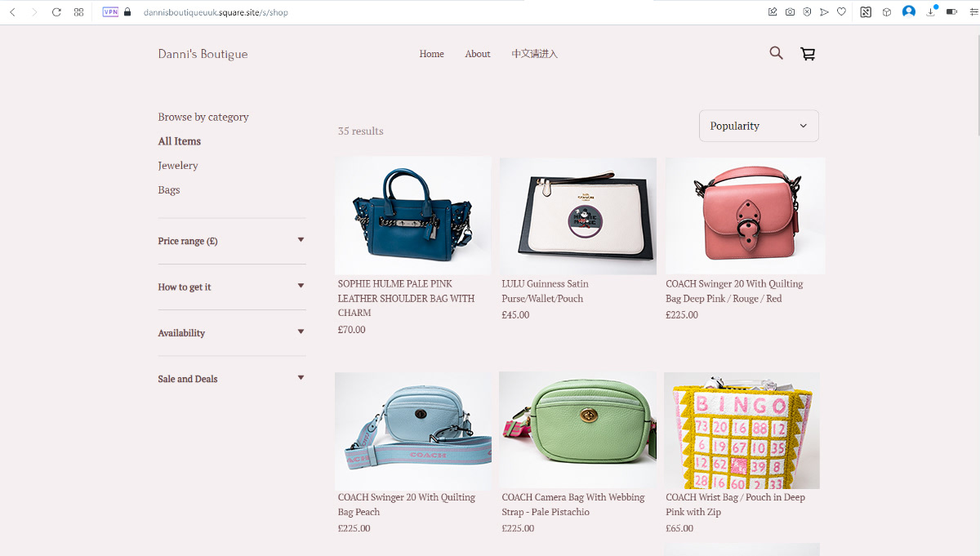Image resolution: width=980 pixels, height=556 pixels.
Task: Open the edit/pin page icon in toolbar
Action: tap(773, 12)
